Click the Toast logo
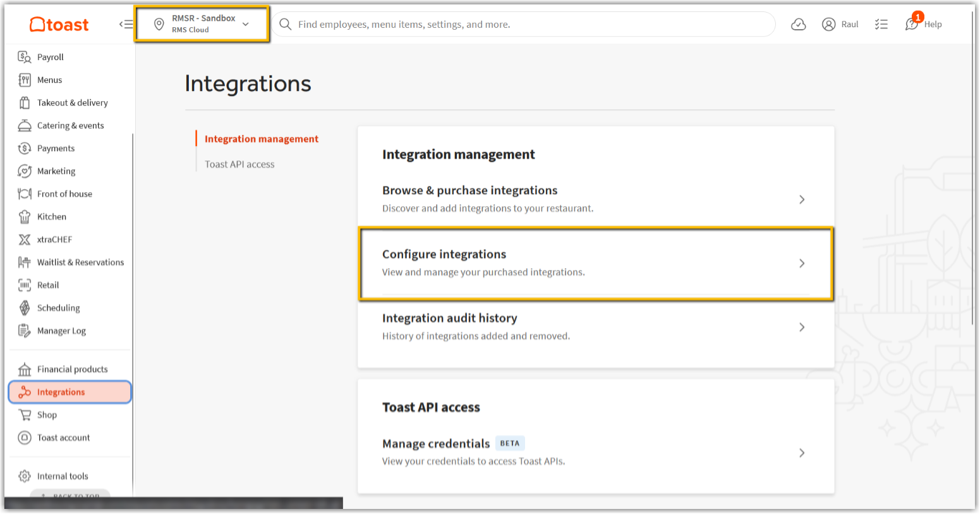The image size is (980, 514). click(x=59, y=25)
